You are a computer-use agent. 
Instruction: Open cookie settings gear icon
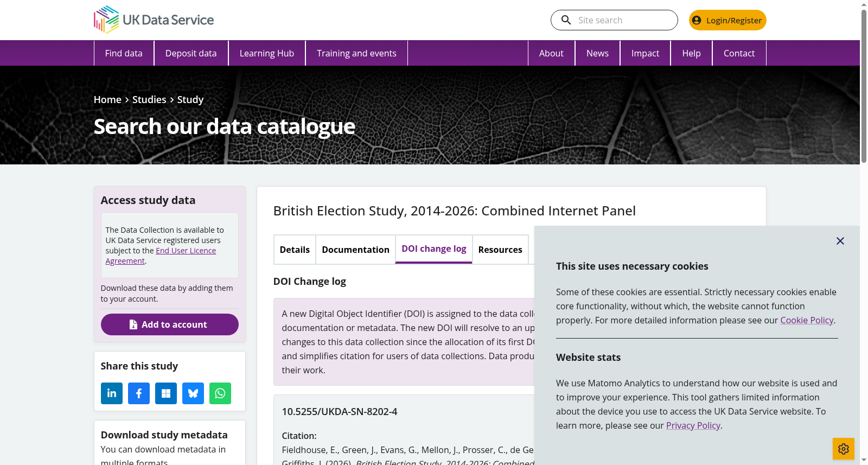click(x=844, y=449)
